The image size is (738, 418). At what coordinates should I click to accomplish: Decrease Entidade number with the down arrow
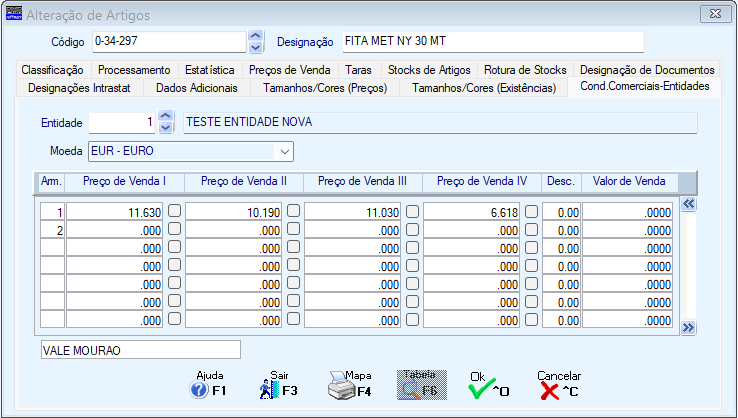166,127
